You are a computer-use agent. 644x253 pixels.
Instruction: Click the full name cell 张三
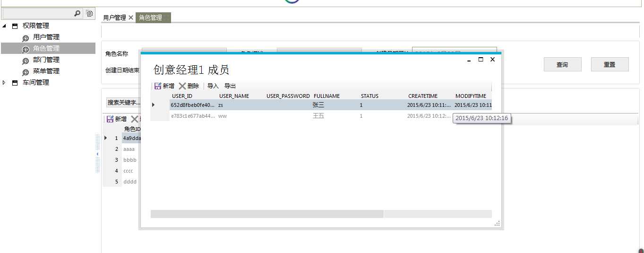tap(318, 105)
